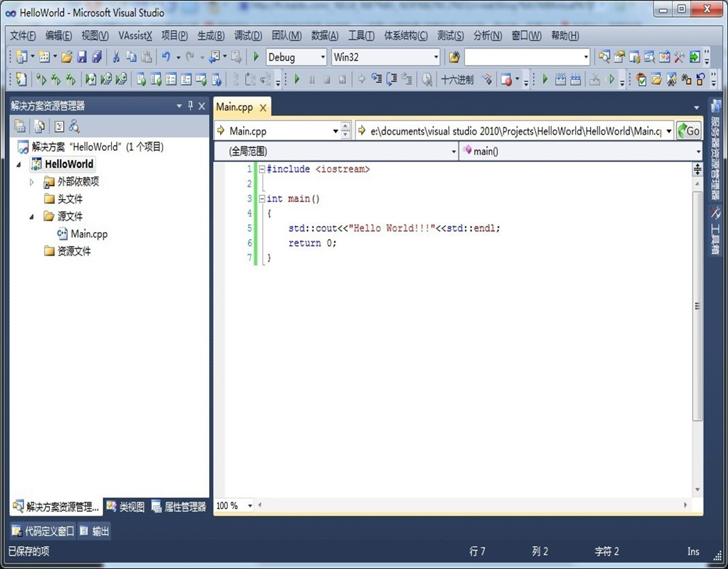Screen dimensions: 728x569
Task: Cut selection with scissors icon
Action: [x=116, y=57]
